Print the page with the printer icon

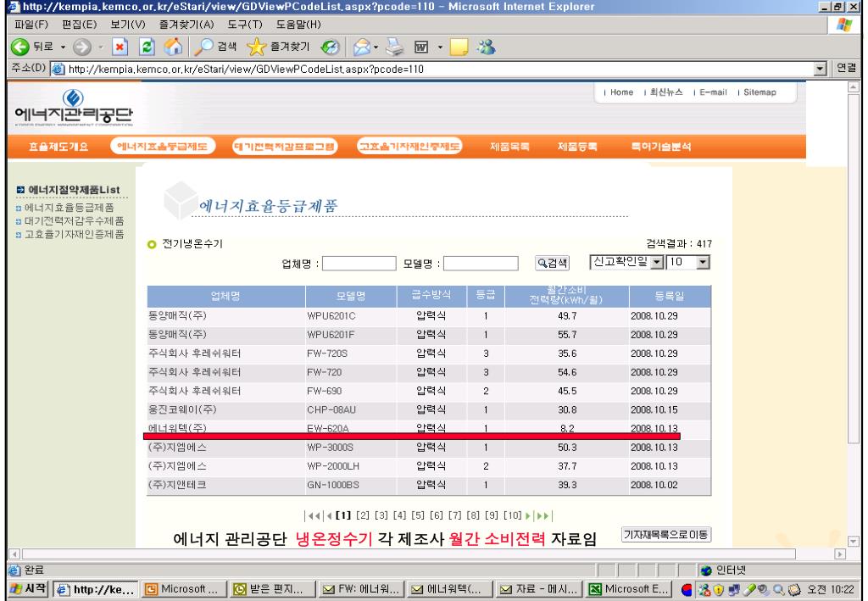tap(395, 47)
